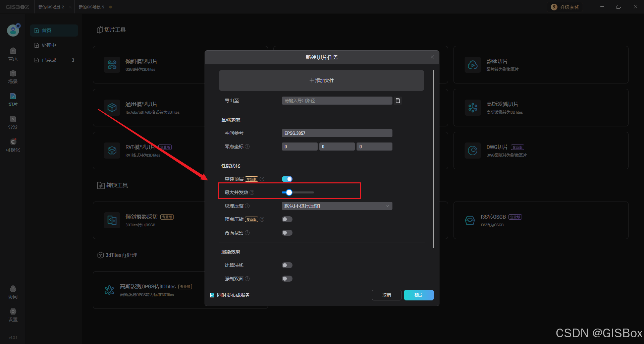Image resolution: width=644 pixels, height=344 pixels.
Task: Click DWG切片 card title
Action: [497, 147]
